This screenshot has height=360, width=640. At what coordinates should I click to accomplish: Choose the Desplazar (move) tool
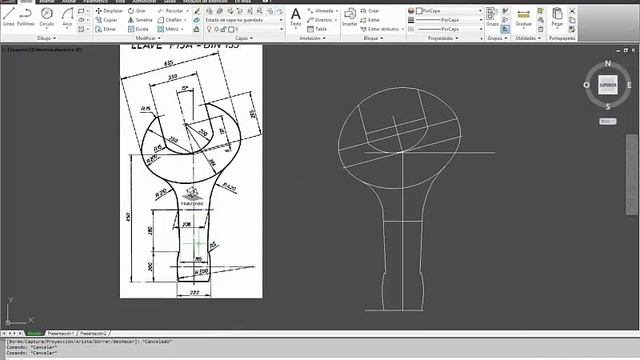pos(109,11)
